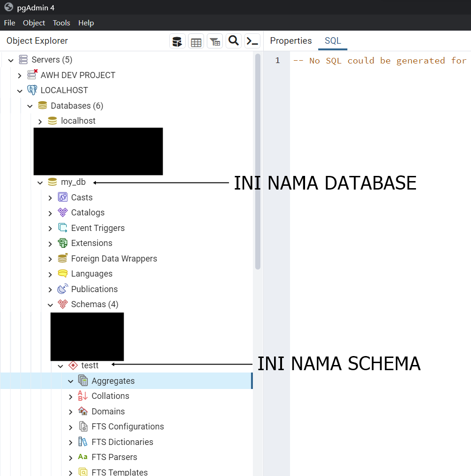Click the Servers group icon
The width and height of the screenshot is (471, 476).
[x=24, y=60]
